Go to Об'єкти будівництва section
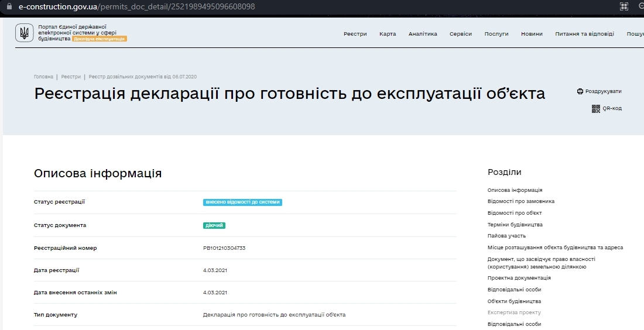The width and height of the screenshot is (644, 330). 514,301
